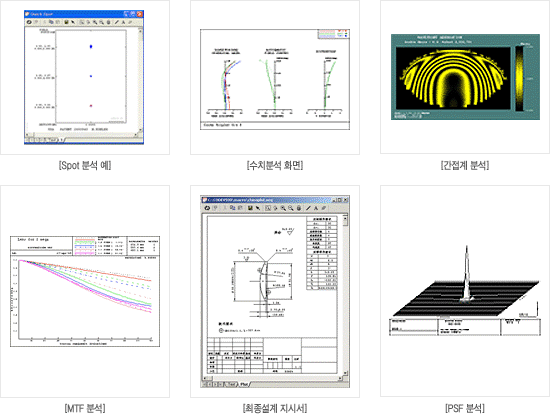Open the Plot tab in design drawing window
The height and width of the screenshot is (414, 550).
[x=244, y=384]
